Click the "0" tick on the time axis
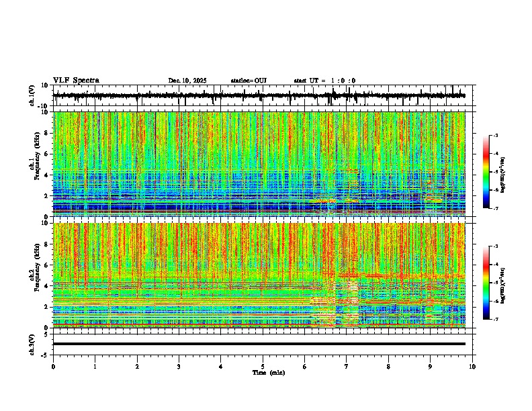 point(53,367)
